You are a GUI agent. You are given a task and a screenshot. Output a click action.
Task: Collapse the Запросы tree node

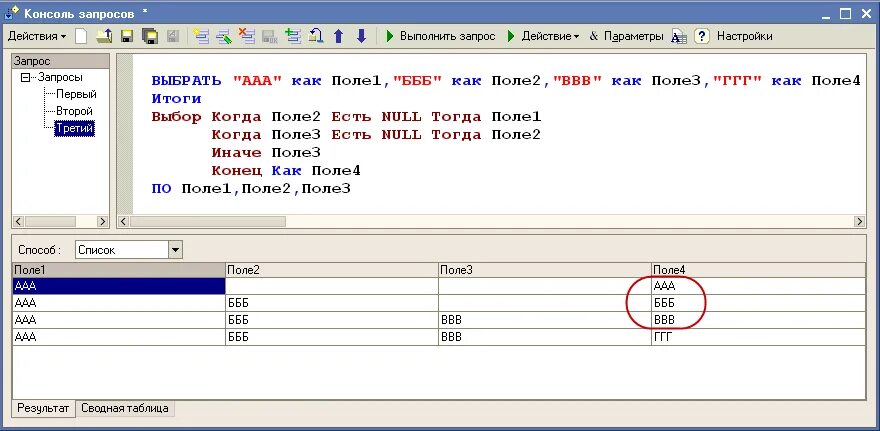(25, 77)
